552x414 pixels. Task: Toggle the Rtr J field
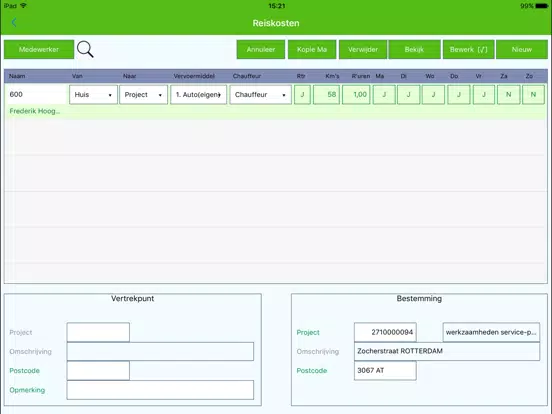click(x=302, y=94)
